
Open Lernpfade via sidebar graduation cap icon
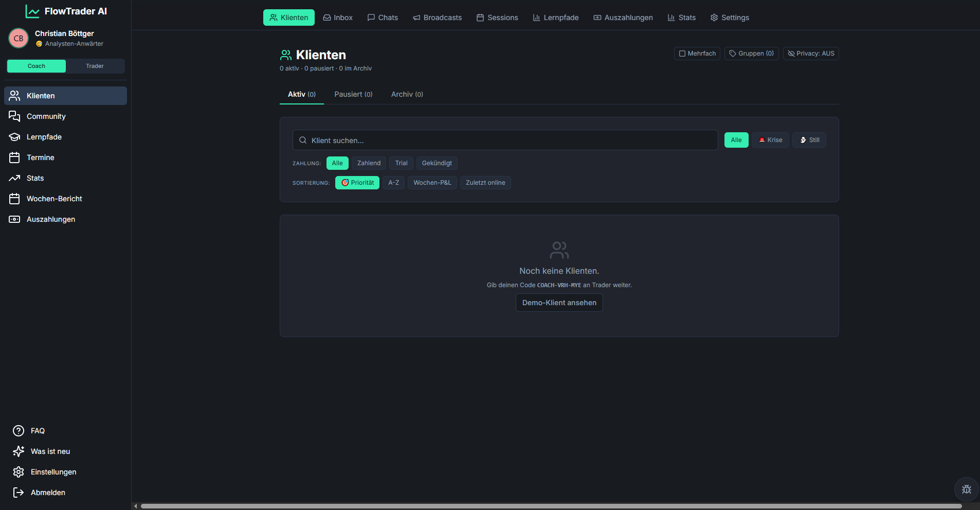(x=14, y=137)
